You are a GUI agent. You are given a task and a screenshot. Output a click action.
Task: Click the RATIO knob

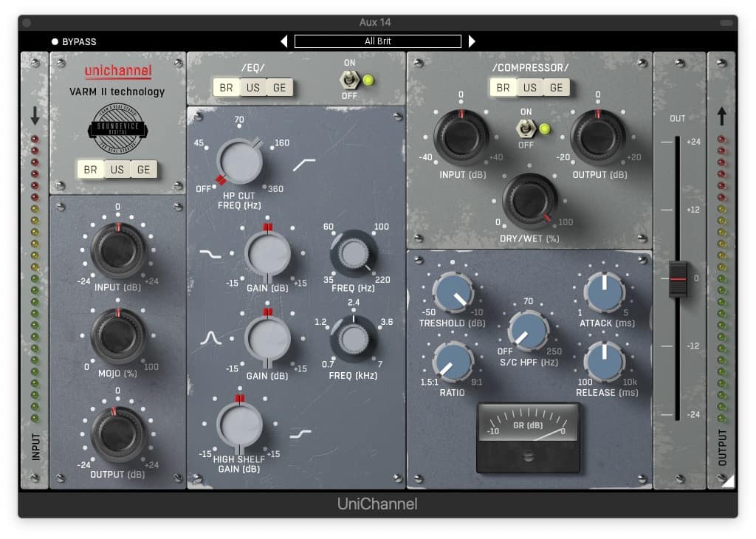453,362
